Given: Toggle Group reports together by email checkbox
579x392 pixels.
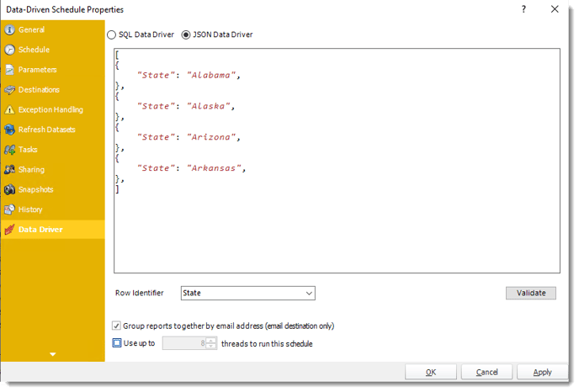Looking at the screenshot, I should [116, 326].
